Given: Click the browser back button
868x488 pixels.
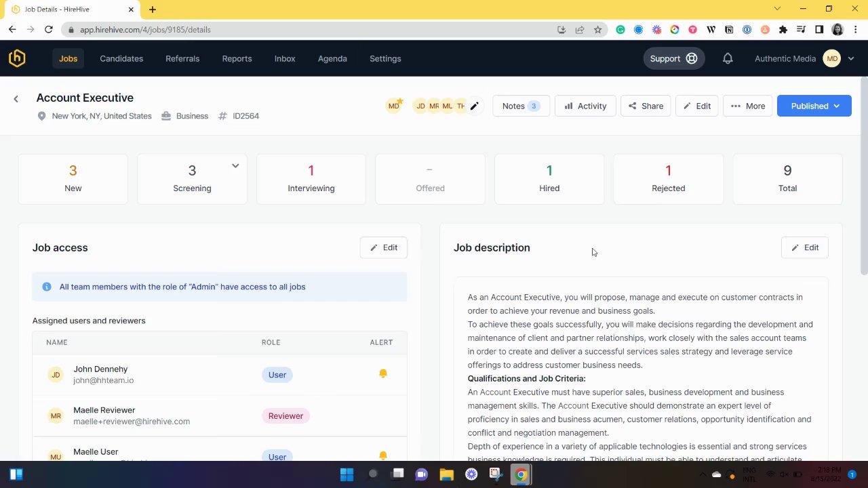Looking at the screenshot, I should (12, 29).
